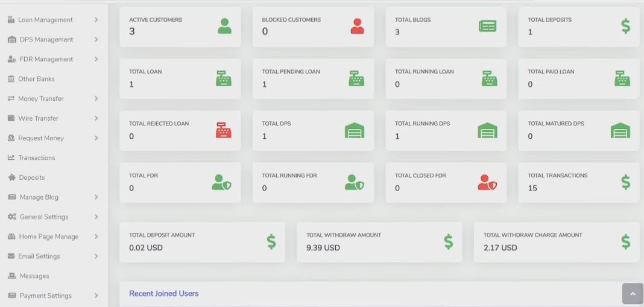644x307 pixels.
Task: Click the Active Customers label
Action: [x=156, y=20]
